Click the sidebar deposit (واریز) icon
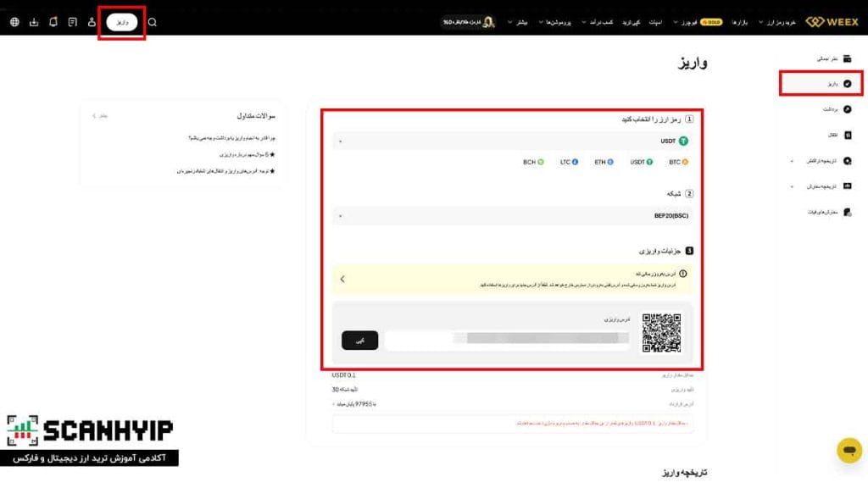 (x=847, y=84)
